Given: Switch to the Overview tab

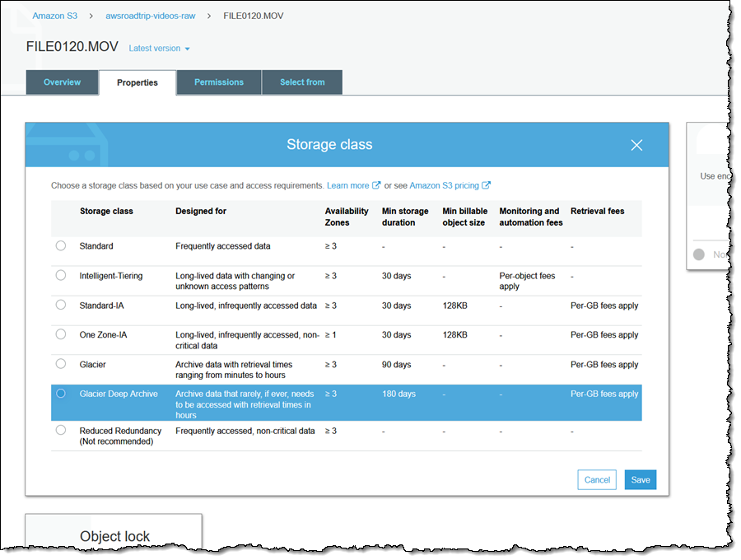Looking at the screenshot, I should (62, 82).
